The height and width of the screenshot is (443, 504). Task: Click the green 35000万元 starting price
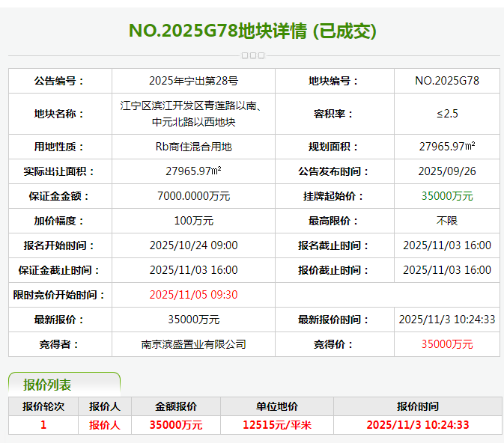pyautogui.click(x=447, y=196)
